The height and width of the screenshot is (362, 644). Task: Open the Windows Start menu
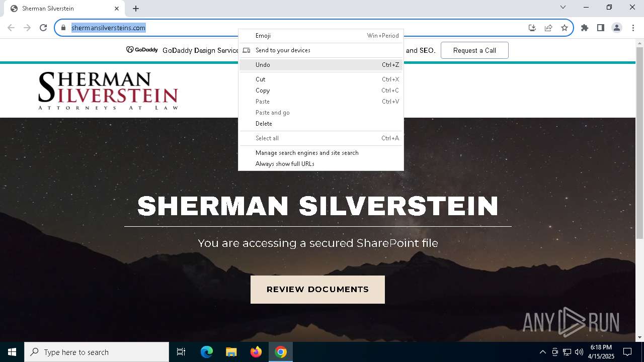click(12, 352)
